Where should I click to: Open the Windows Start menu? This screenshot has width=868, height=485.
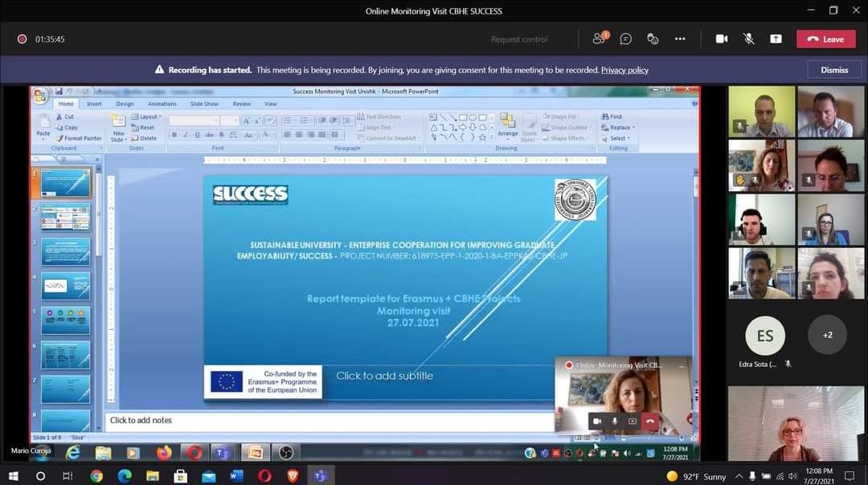pos(14,475)
